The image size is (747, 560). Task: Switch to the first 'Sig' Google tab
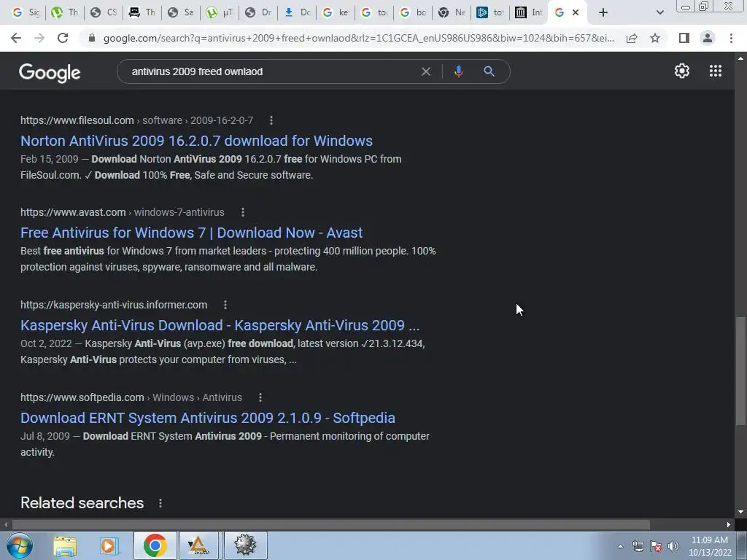coord(26,12)
